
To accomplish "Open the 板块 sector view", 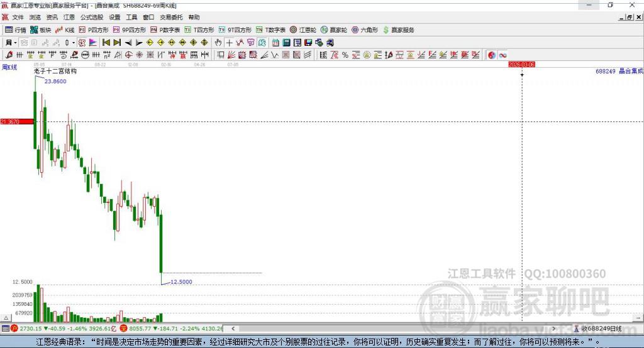I will tap(40, 30).
